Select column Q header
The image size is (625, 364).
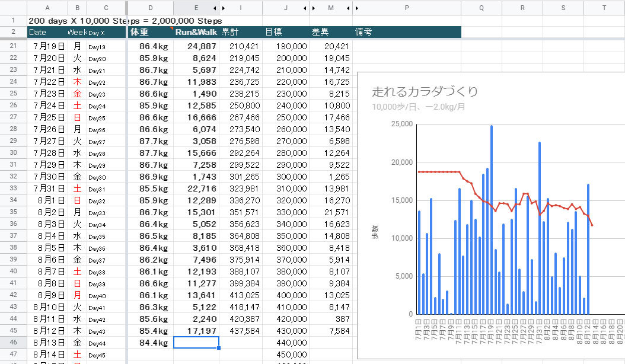click(481, 8)
